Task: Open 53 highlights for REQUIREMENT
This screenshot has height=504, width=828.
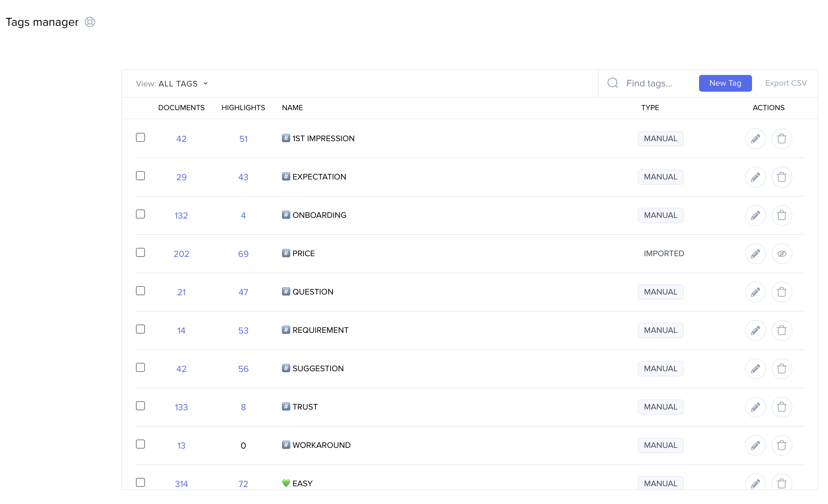Action: [x=243, y=330]
